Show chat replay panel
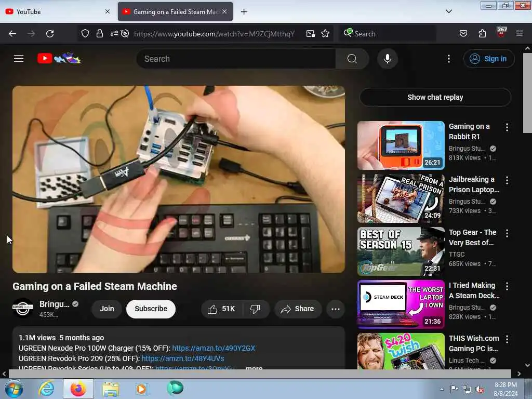 (x=435, y=97)
